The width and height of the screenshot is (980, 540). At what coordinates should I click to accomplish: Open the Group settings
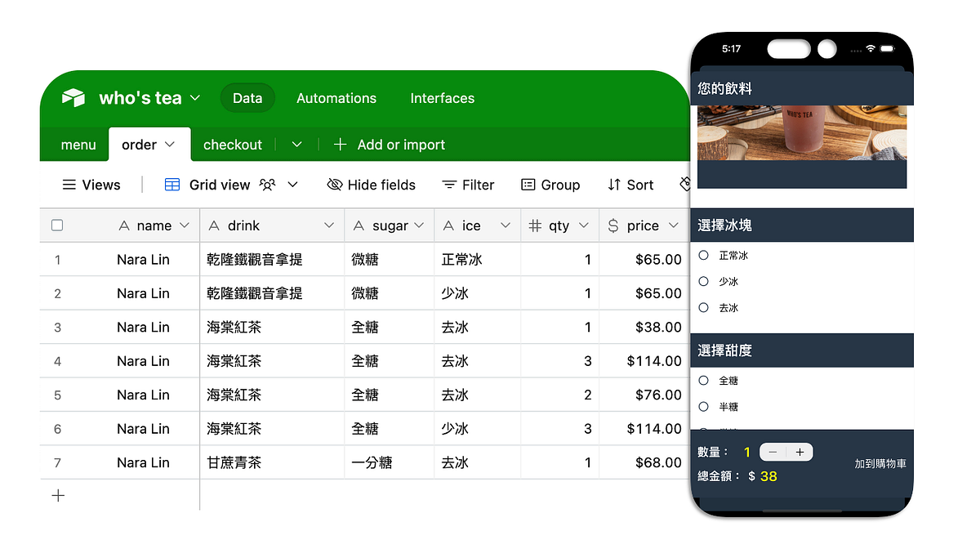tap(551, 185)
